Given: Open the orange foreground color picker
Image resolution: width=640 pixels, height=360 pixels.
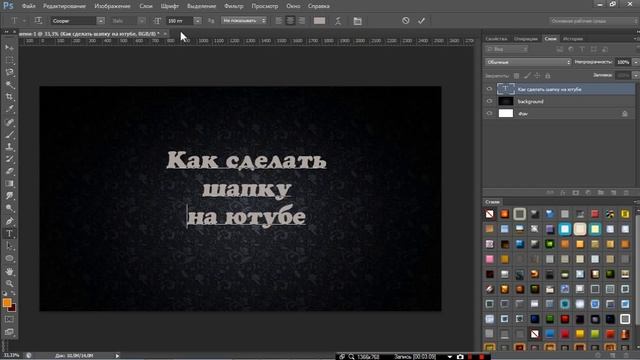Looking at the screenshot, I should [7, 303].
